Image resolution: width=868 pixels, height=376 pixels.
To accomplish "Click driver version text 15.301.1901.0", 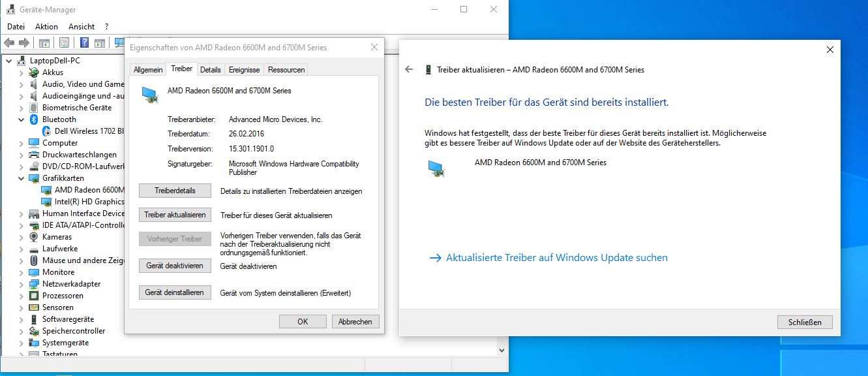I will coord(251,149).
